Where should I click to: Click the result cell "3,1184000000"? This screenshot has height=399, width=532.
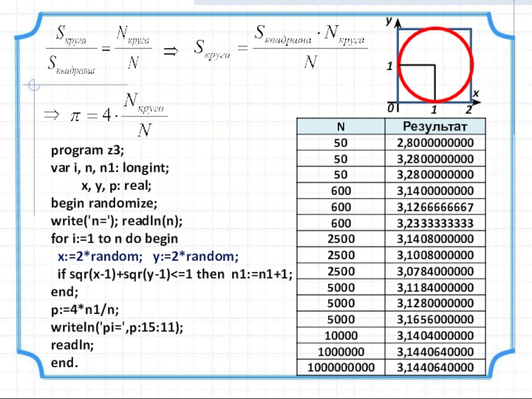tap(436, 287)
